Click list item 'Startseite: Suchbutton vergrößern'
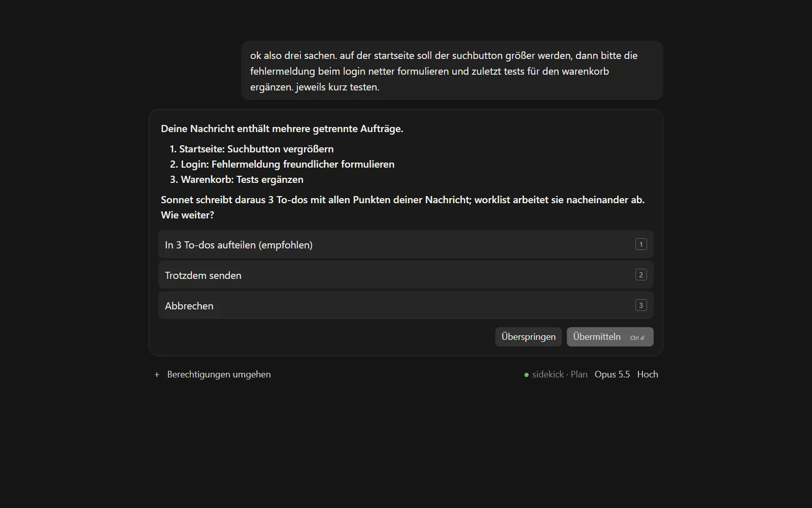 click(x=256, y=149)
